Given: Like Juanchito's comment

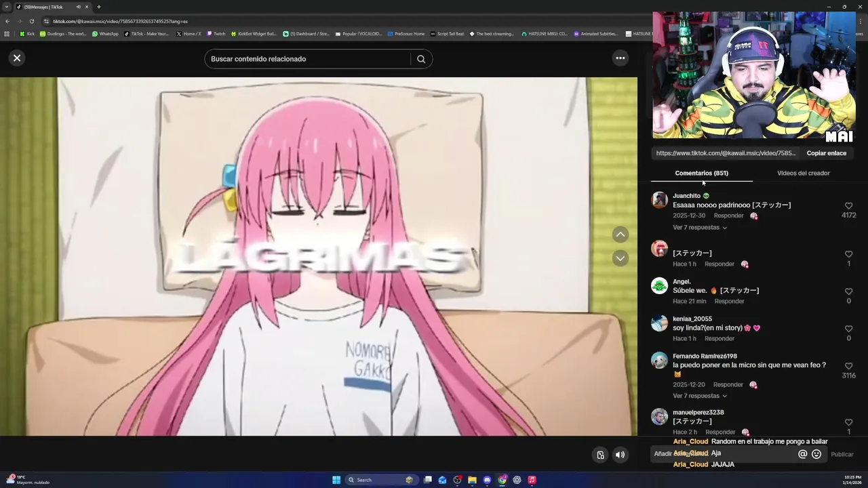Looking at the screenshot, I should [x=848, y=205].
